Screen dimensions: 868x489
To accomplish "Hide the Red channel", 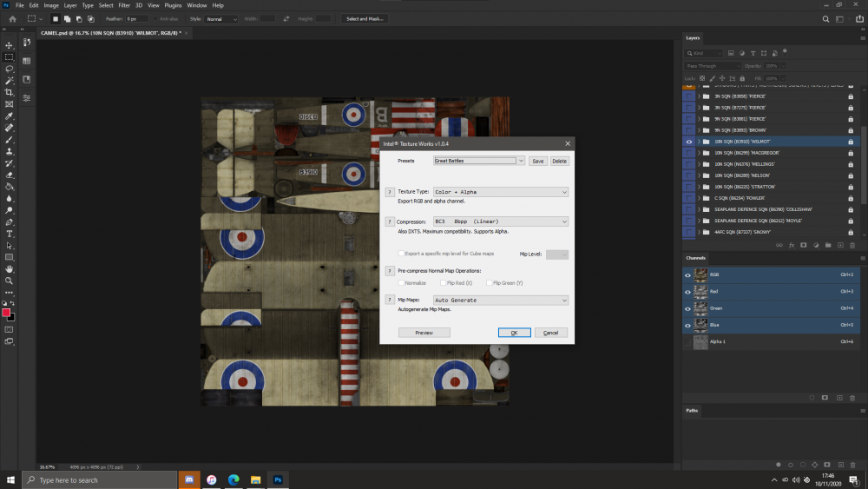I will coord(689,292).
